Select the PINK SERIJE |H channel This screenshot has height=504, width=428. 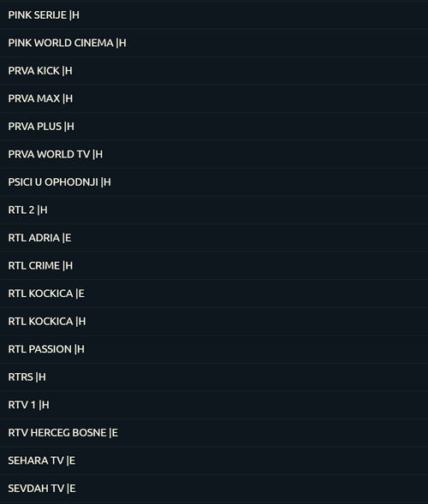(214, 15)
